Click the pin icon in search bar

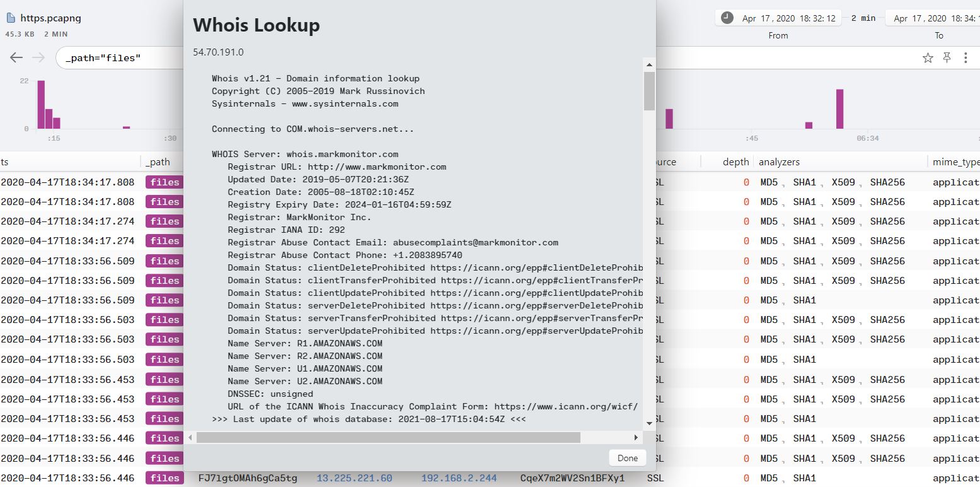(x=947, y=57)
